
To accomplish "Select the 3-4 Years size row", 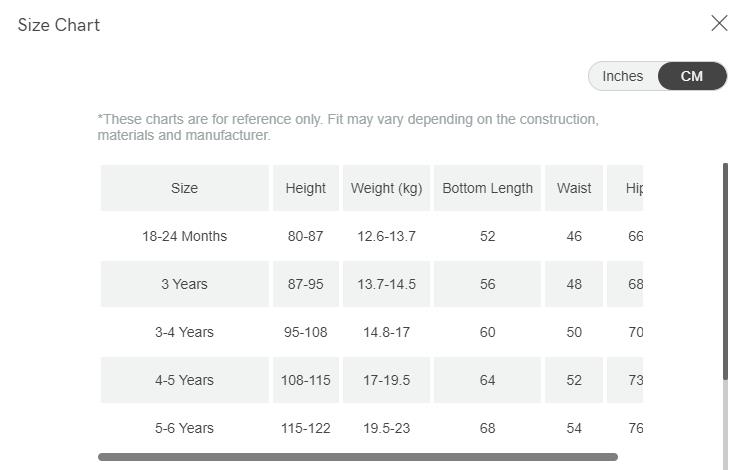I will tap(185, 332).
